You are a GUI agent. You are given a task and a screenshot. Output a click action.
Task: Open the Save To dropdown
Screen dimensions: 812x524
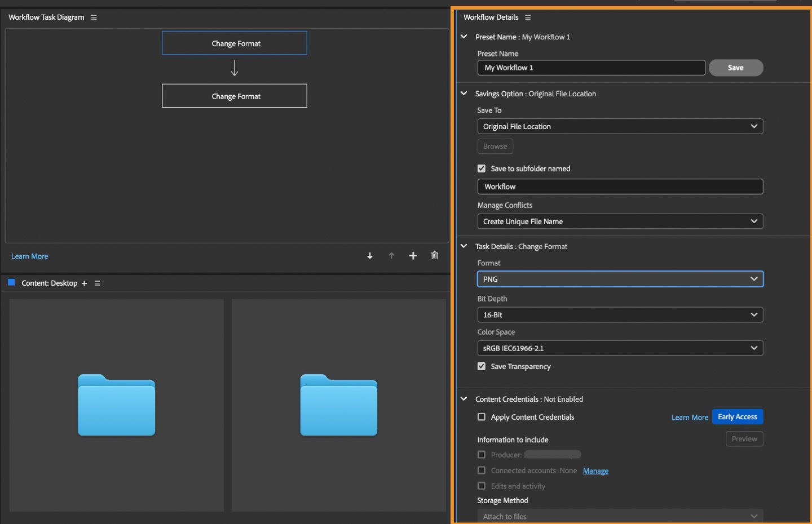click(620, 126)
